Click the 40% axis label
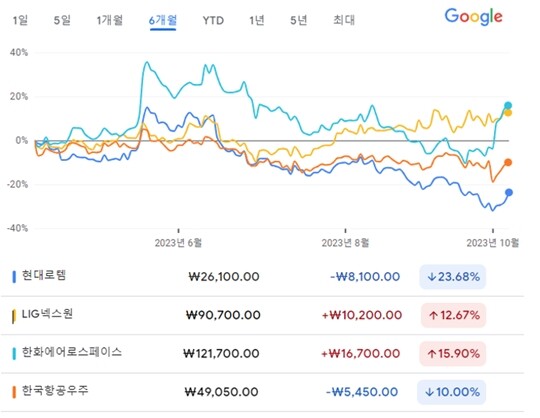This screenshot has height=418, width=540. coord(19,53)
